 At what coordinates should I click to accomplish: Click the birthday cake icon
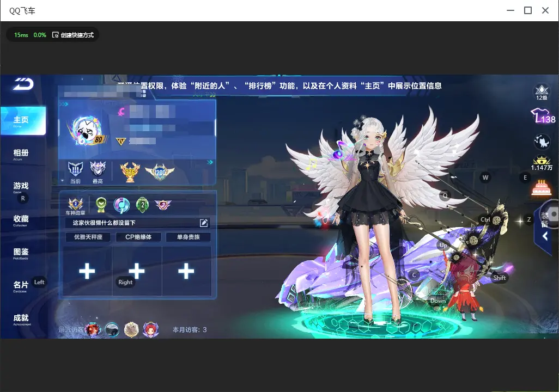click(542, 188)
